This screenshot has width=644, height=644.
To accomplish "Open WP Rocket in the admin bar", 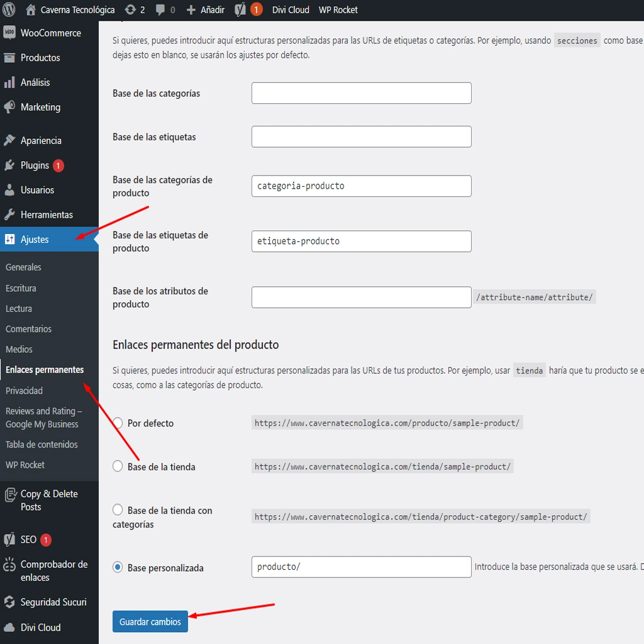I will click(338, 10).
